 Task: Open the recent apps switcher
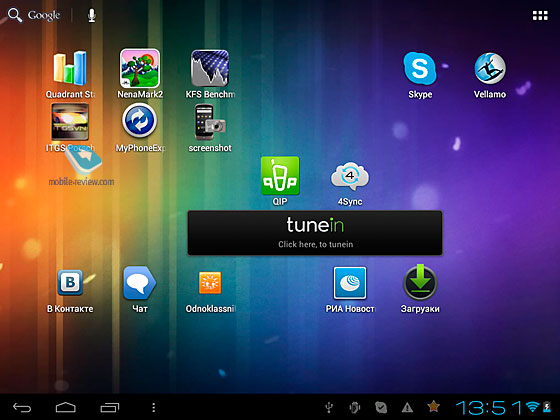[x=110, y=408]
